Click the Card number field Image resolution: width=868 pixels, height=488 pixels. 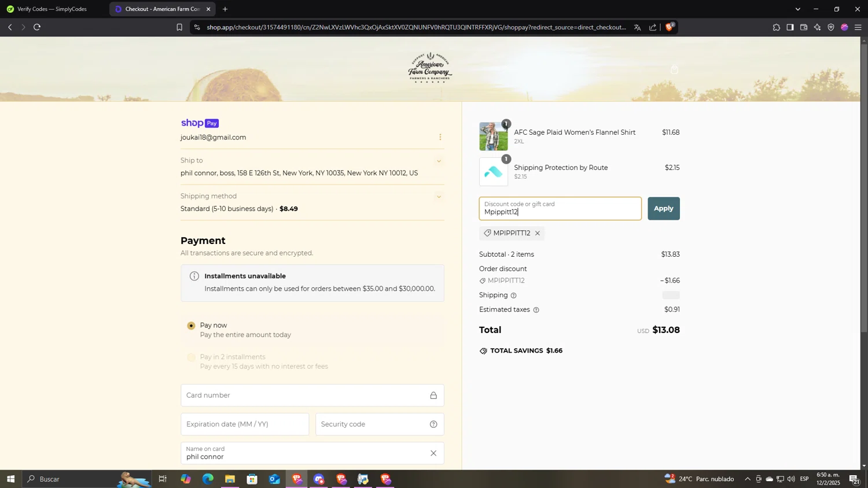[x=312, y=395]
